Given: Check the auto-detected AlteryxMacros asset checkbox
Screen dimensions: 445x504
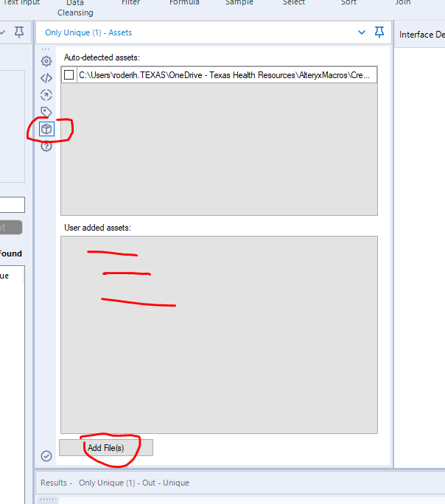Looking at the screenshot, I should [69, 75].
